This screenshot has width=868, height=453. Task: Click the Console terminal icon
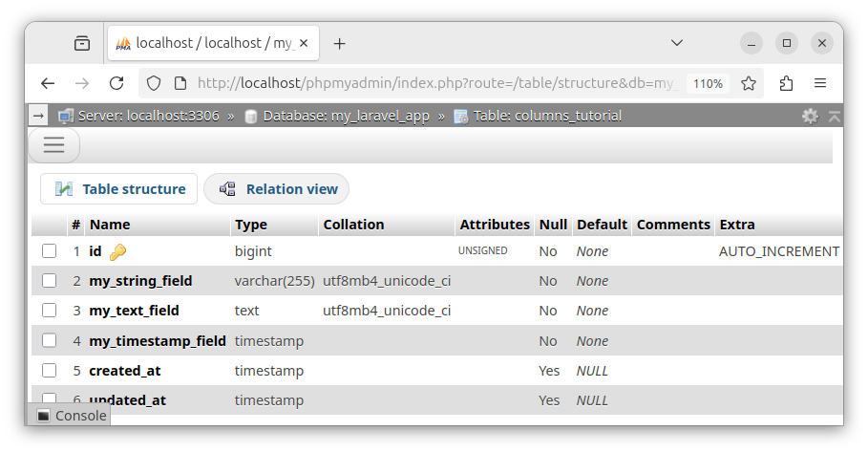pyautogui.click(x=44, y=416)
